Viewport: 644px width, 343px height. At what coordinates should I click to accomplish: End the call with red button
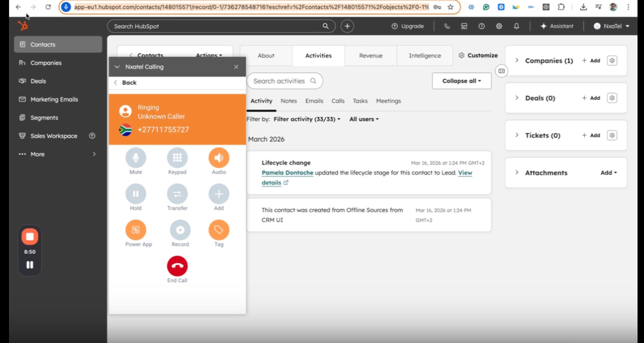coord(177,266)
